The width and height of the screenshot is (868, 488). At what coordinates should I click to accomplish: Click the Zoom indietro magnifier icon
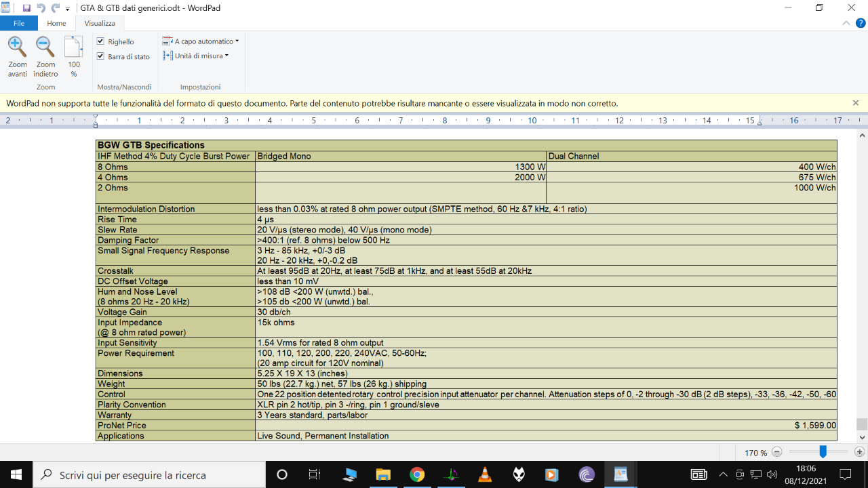point(45,47)
